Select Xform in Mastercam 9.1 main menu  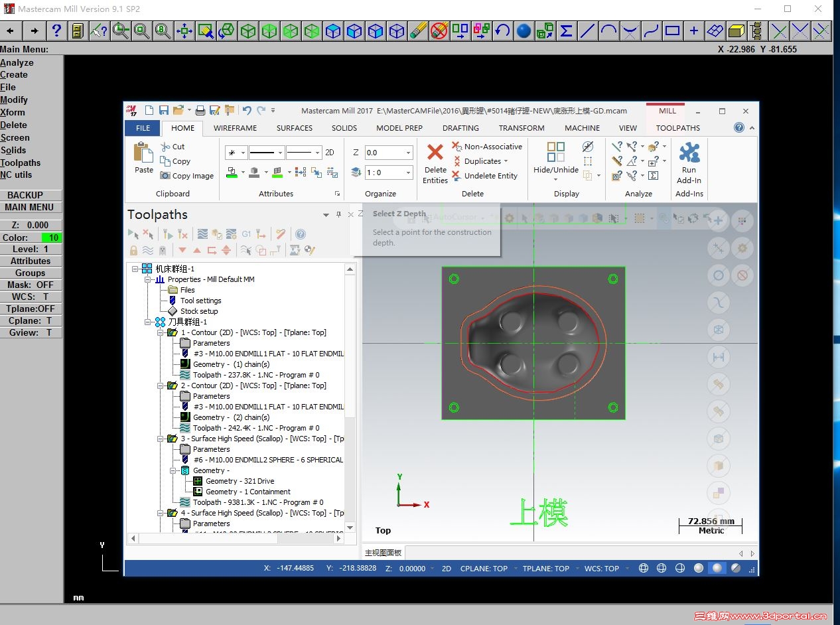pos(13,112)
